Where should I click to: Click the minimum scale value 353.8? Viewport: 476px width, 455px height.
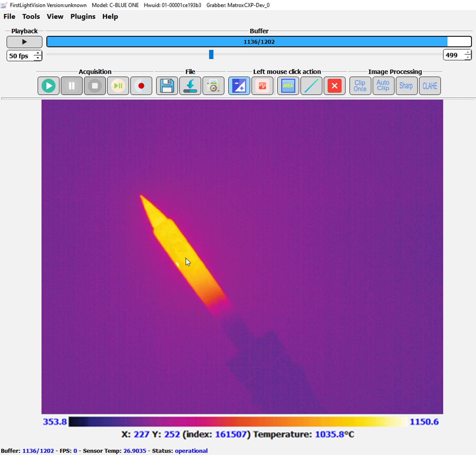(55, 422)
